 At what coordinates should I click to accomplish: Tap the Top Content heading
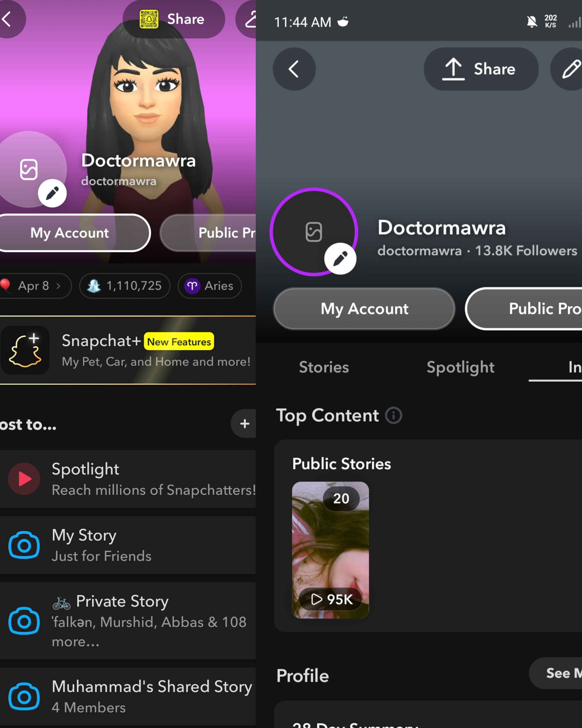(327, 415)
